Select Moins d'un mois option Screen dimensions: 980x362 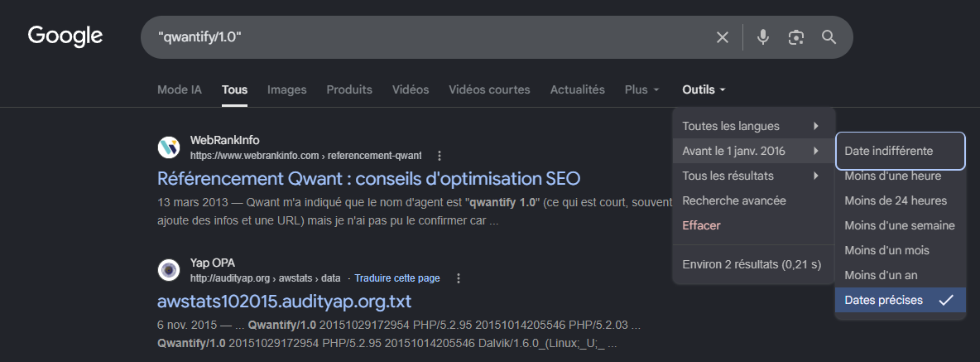[x=901, y=250]
